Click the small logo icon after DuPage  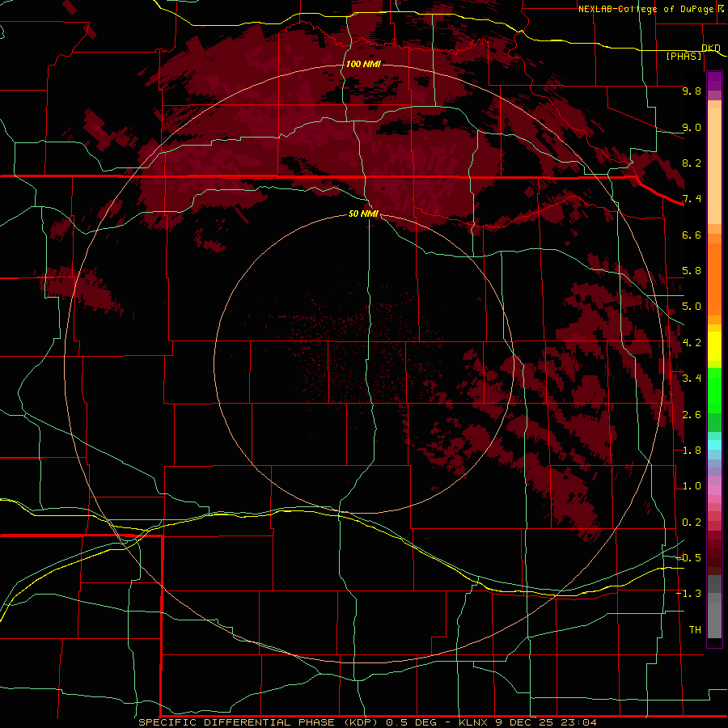click(x=721, y=8)
